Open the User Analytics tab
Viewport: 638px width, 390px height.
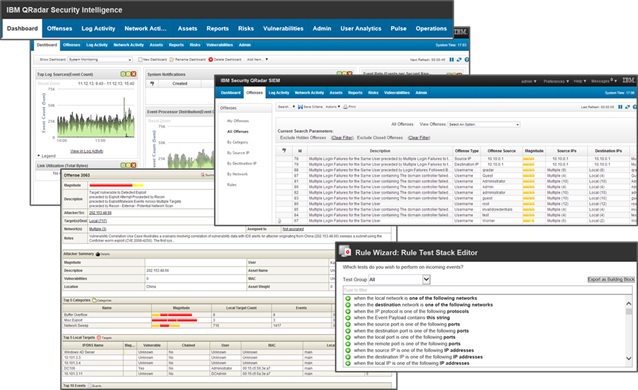(x=361, y=28)
